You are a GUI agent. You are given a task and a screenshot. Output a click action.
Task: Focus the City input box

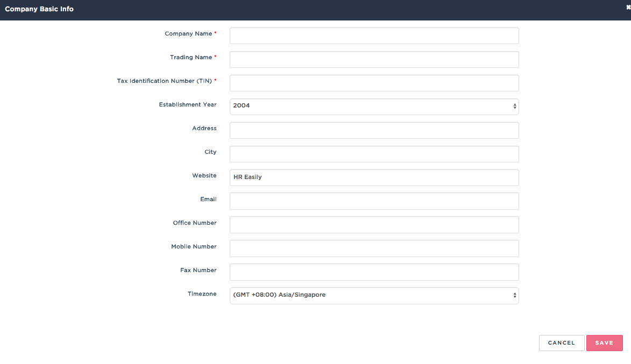(374, 154)
